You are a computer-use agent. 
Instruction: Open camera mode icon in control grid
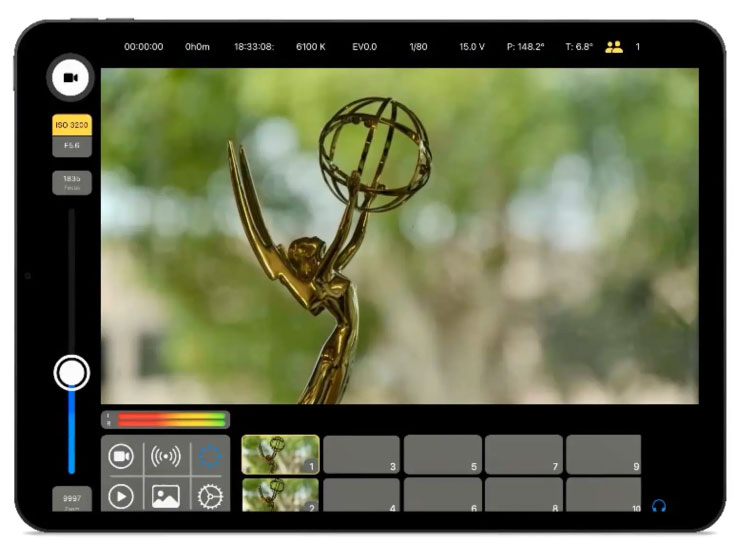coord(121,456)
